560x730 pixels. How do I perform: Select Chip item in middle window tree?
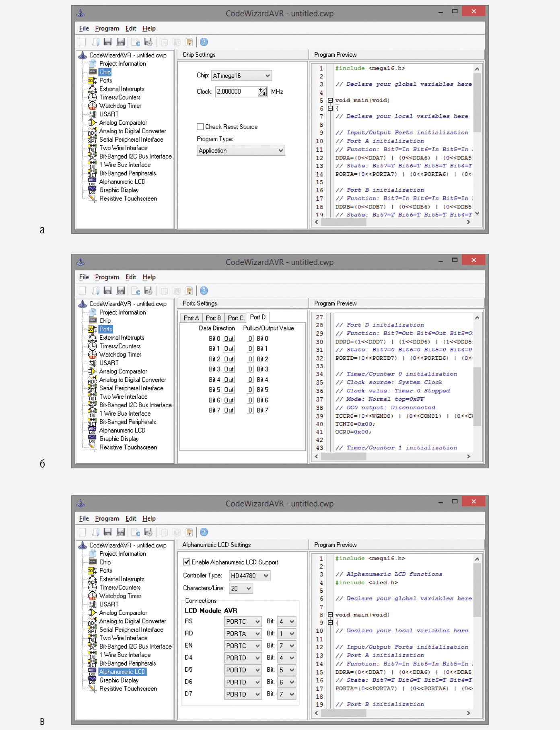click(105, 321)
